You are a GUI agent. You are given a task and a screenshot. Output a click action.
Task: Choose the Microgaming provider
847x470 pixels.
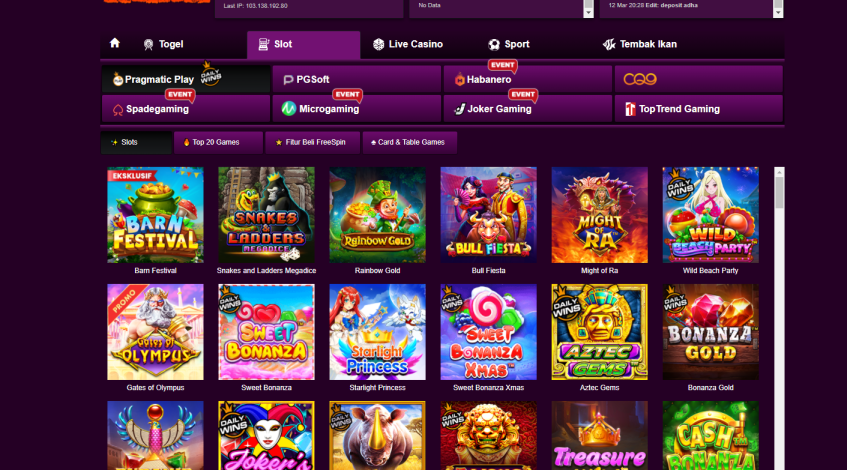point(357,109)
